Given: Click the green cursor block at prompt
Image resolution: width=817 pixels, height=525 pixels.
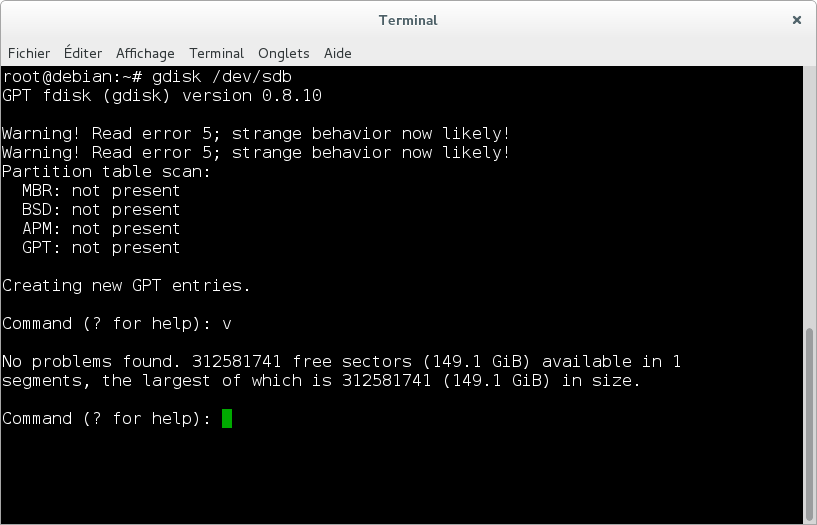Looking at the screenshot, I should point(227,418).
